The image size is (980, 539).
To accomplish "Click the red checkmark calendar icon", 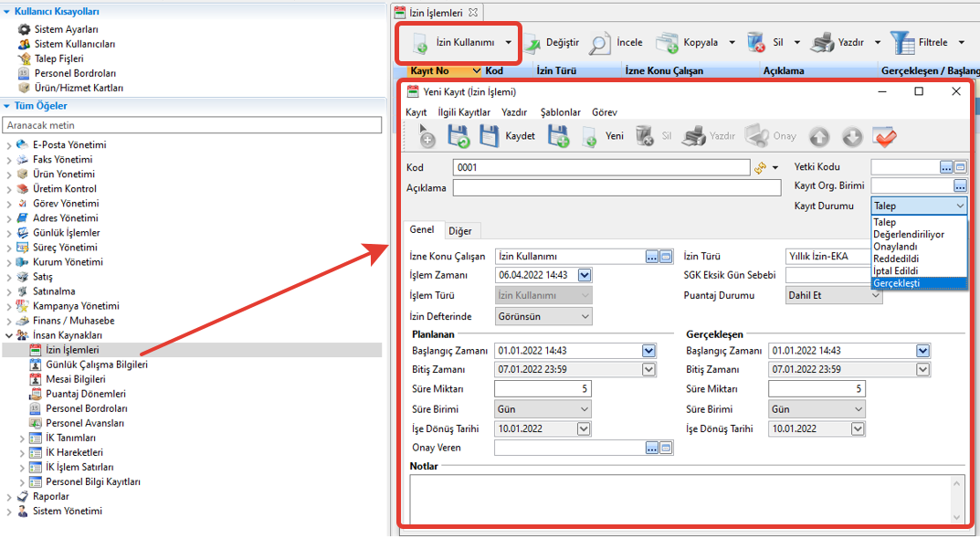I will click(x=884, y=136).
